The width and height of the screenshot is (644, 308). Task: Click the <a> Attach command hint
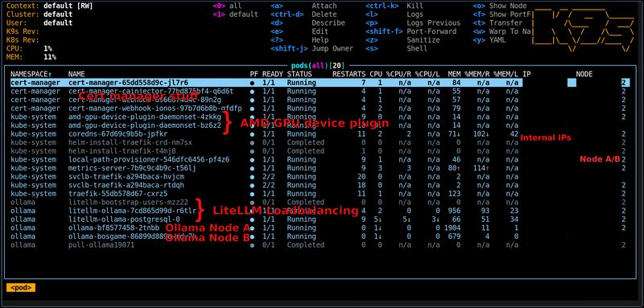pos(303,6)
